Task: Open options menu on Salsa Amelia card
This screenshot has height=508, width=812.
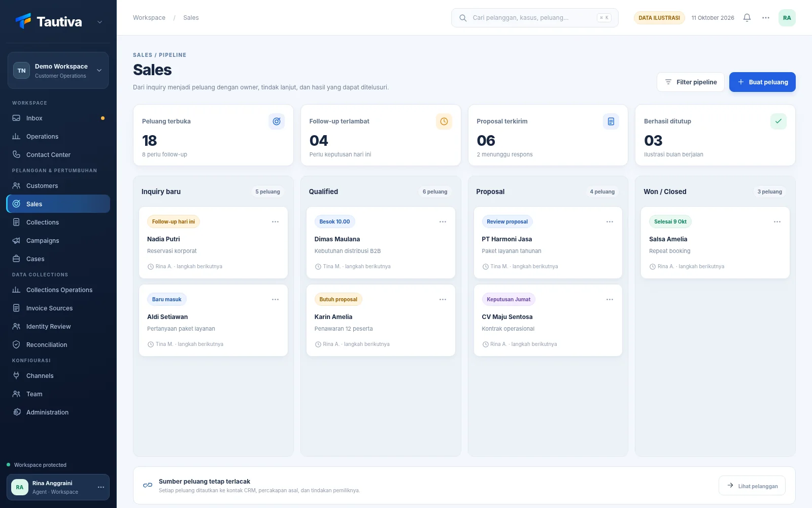Action: point(777,222)
